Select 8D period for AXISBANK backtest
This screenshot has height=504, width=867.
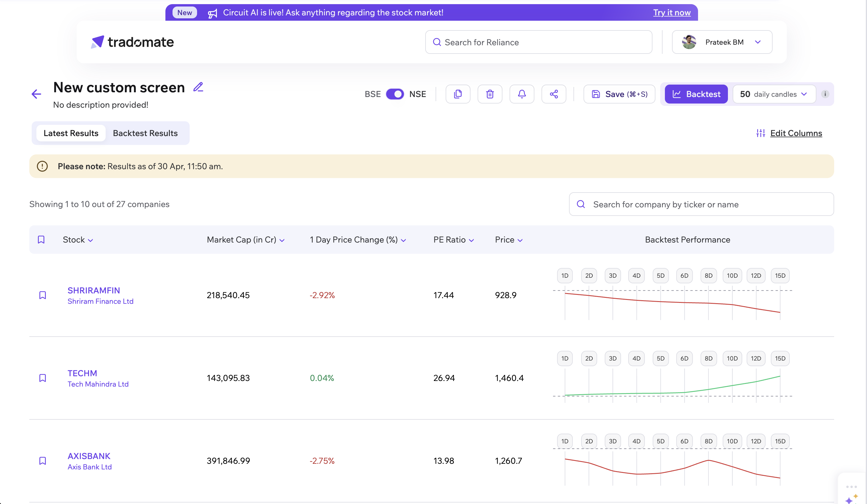click(x=708, y=441)
